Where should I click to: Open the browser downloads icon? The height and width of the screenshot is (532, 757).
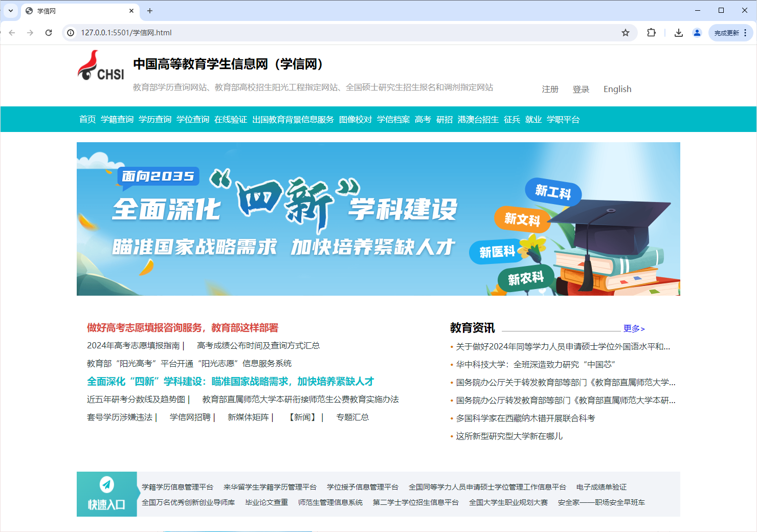pyautogui.click(x=679, y=33)
